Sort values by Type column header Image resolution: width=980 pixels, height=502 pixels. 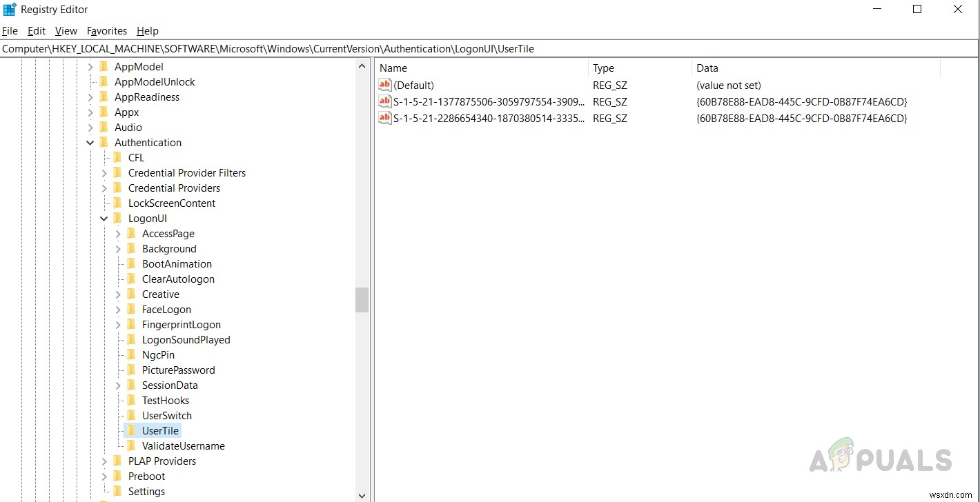(640, 68)
